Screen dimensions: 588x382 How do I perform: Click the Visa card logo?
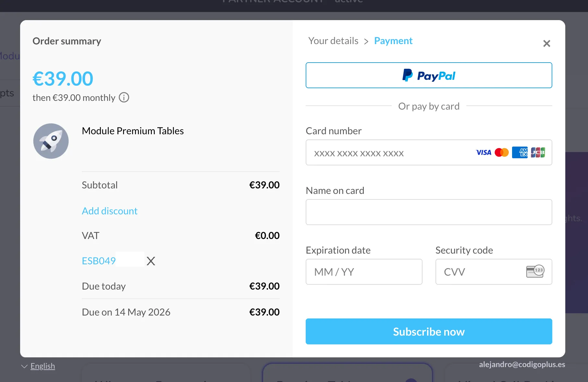pyautogui.click(x=484, y=152)
